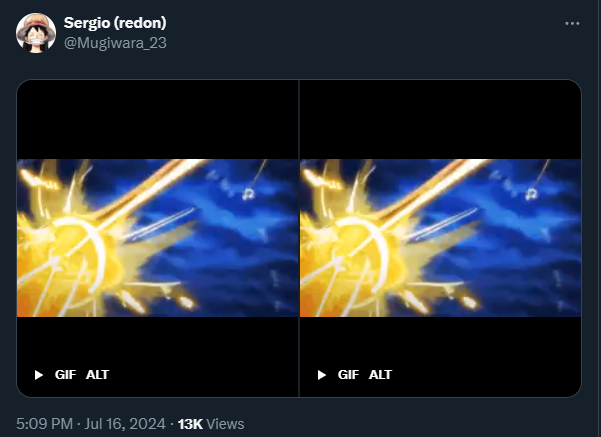
Task: Open the left GIF thumbnail in full view
Action: point(158,238)
